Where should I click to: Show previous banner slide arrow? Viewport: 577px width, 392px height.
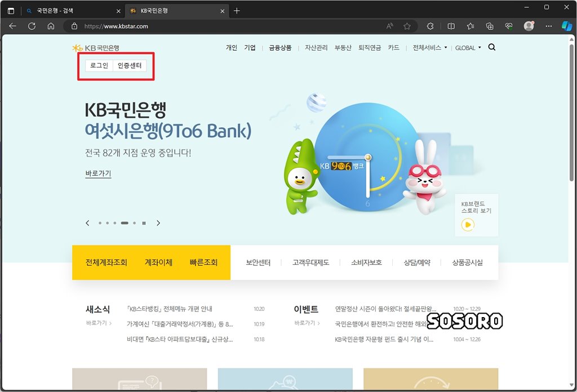(87, 223)
